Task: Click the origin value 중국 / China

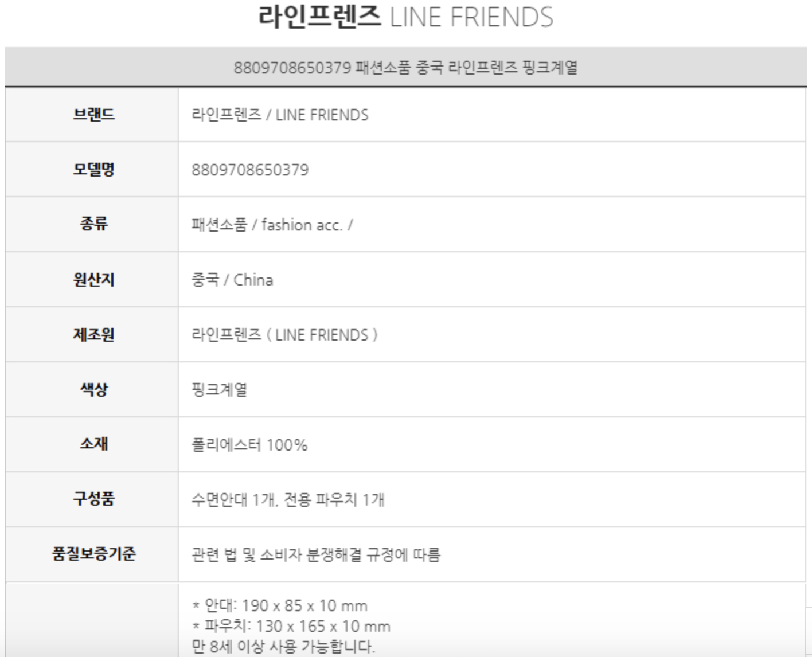Action: pos(232,280)
